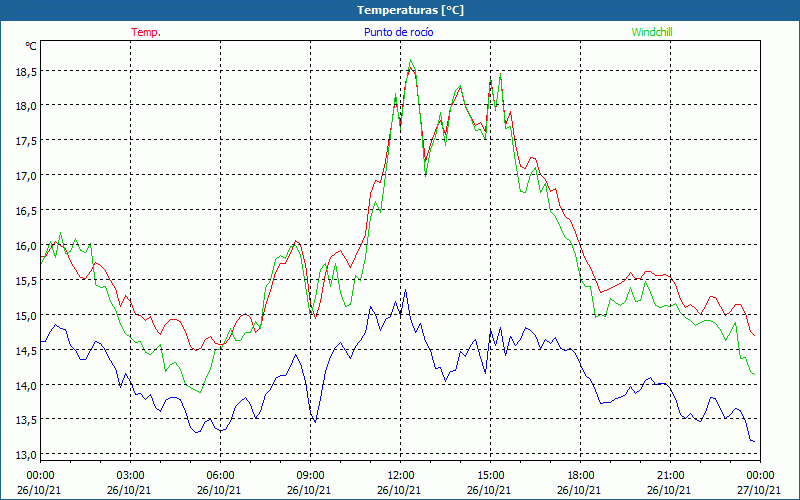Click the 17,5 y-axis value

[27, 142]
